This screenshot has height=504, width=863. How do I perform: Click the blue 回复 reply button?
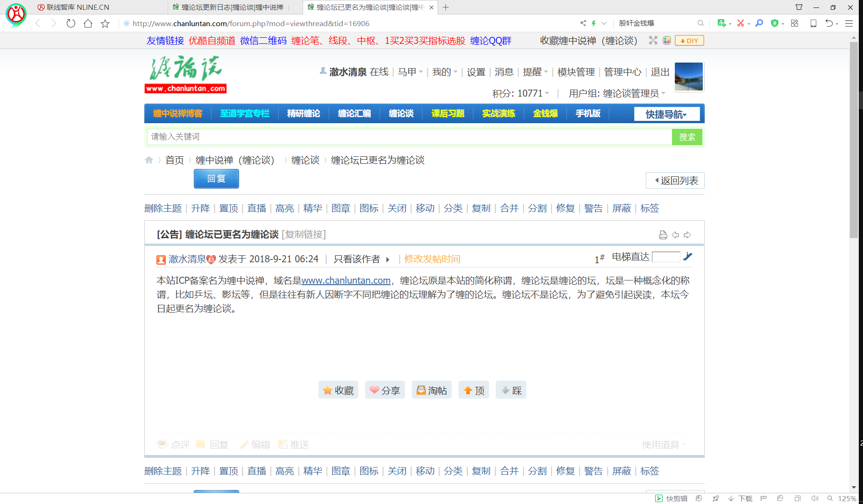pyautogui.click(x=216, y=179)
